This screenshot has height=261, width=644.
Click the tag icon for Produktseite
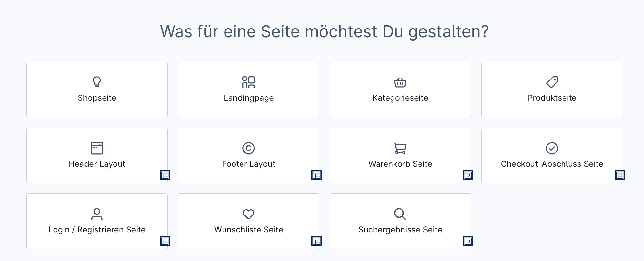pos(552,82)
